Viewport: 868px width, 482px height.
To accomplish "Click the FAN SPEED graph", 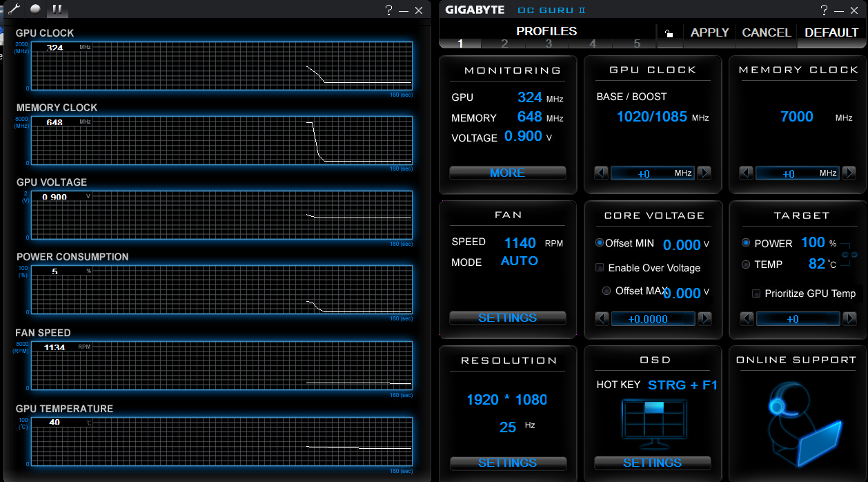I will click(221, 365).
